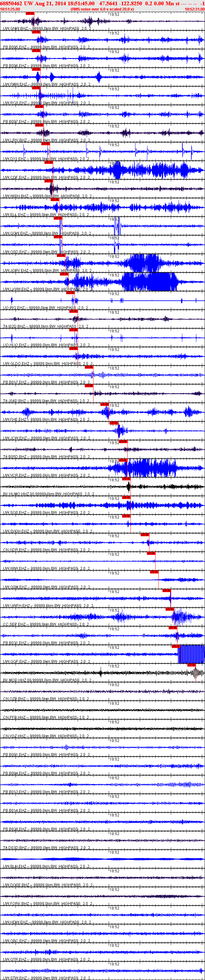
Task: Select the UW UWFH EHZ trace label
Action: 48,606
